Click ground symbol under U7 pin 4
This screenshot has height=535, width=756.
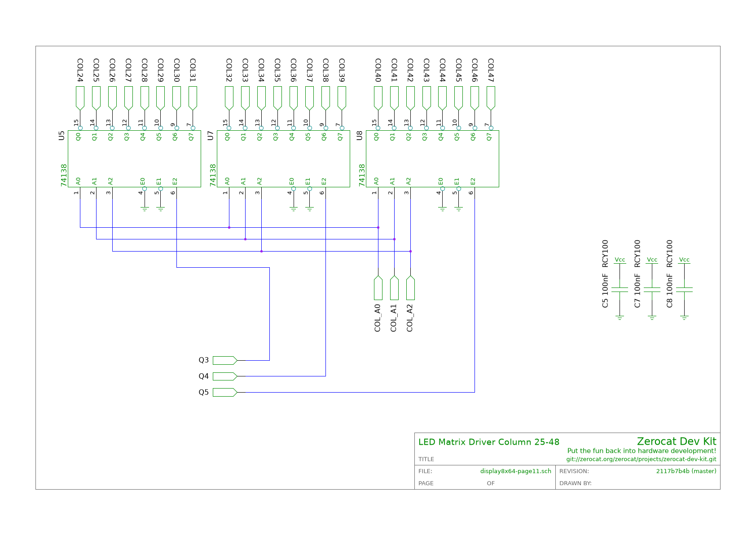pyautogui.click(x=294, y=209)
